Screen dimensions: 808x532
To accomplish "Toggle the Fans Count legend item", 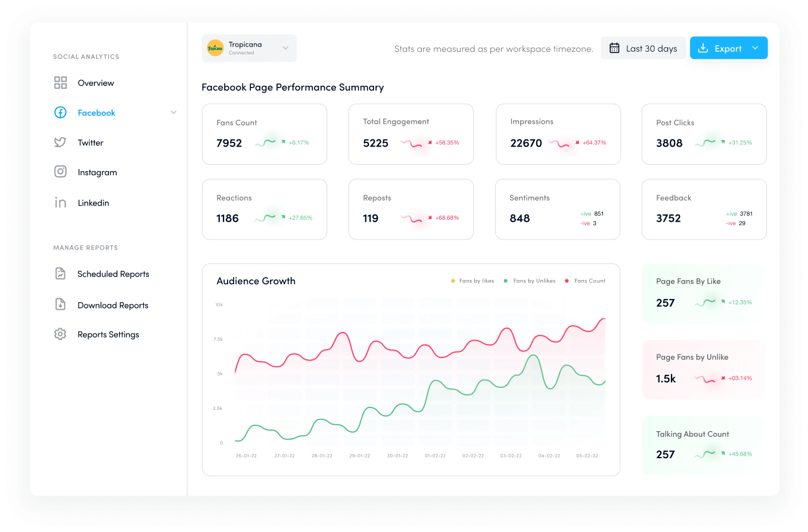I will tap(567, 280).
